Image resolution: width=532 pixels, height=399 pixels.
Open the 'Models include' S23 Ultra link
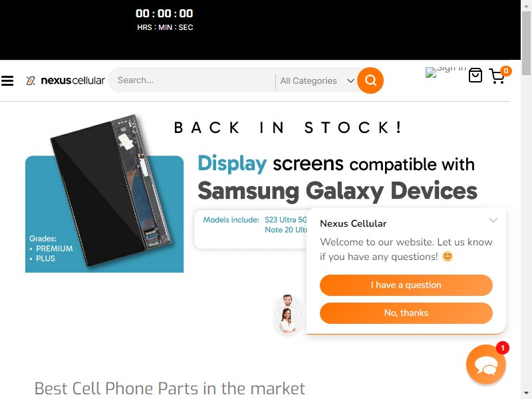click(x=285, y=220)
